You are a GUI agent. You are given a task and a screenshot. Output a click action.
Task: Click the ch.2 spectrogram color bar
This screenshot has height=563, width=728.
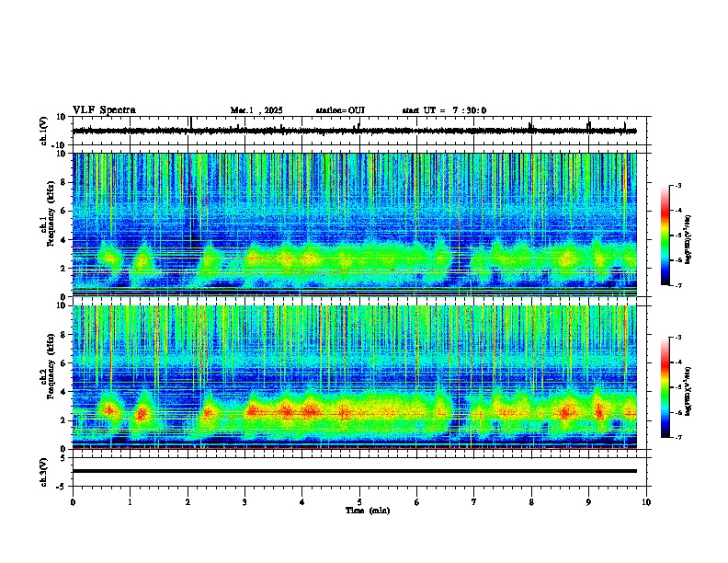tap(665, 387)
